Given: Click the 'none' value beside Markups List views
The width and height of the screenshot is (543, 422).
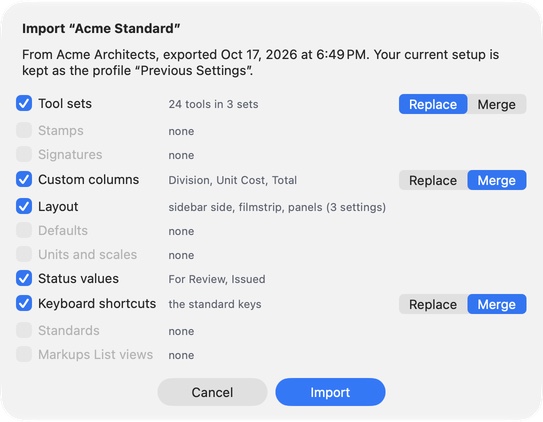Looking at the screenshot, I should tap(181, 355).
